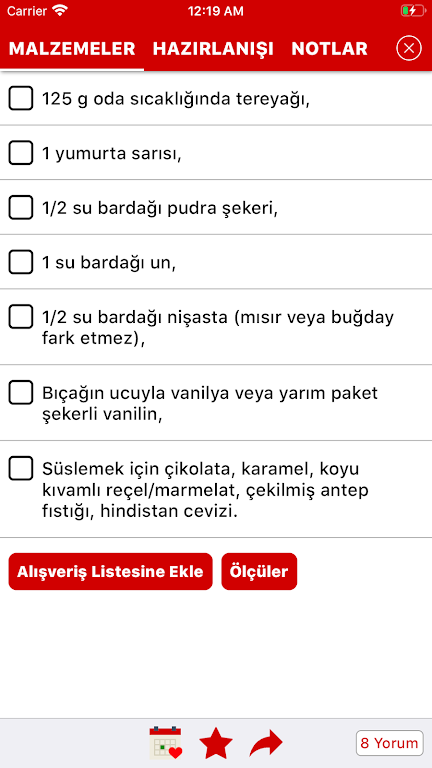
Task: Mark the 1 su bardağı un checkbox
Action: click(21, 262)
